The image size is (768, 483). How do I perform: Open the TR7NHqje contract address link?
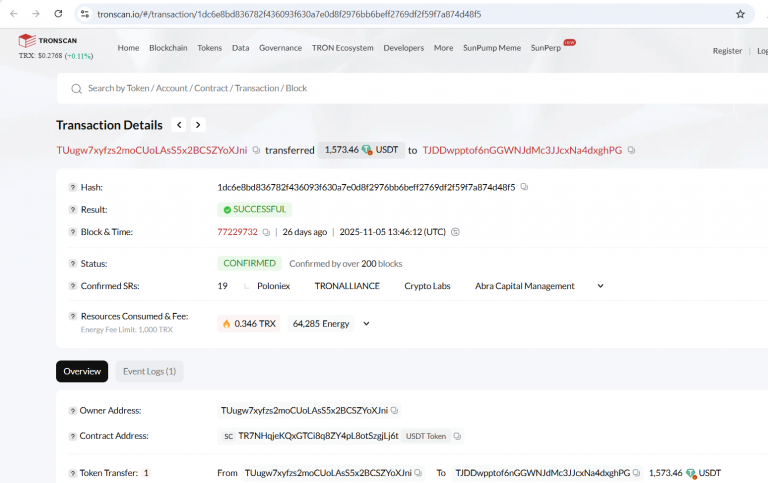pyautogui.click(x=318, y=435)
